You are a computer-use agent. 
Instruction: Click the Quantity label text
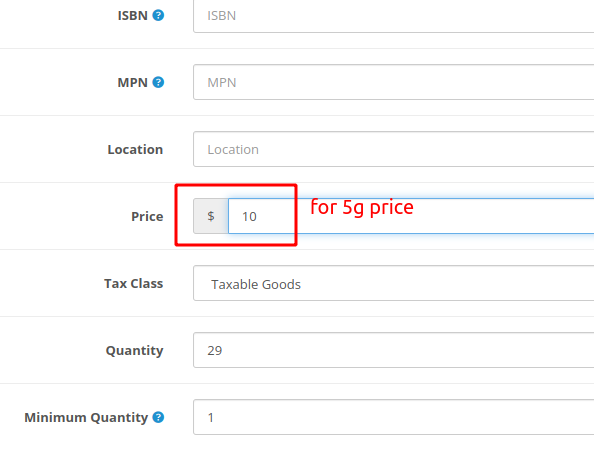click(x=134, y=350)
